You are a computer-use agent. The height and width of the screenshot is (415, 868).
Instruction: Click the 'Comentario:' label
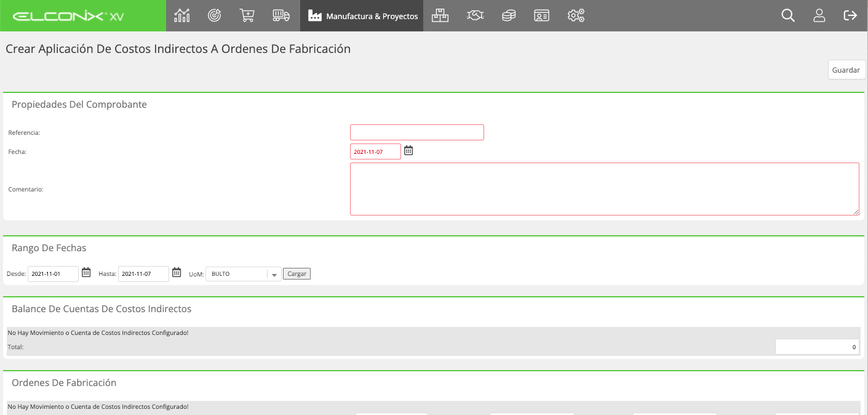coord(26,189)
